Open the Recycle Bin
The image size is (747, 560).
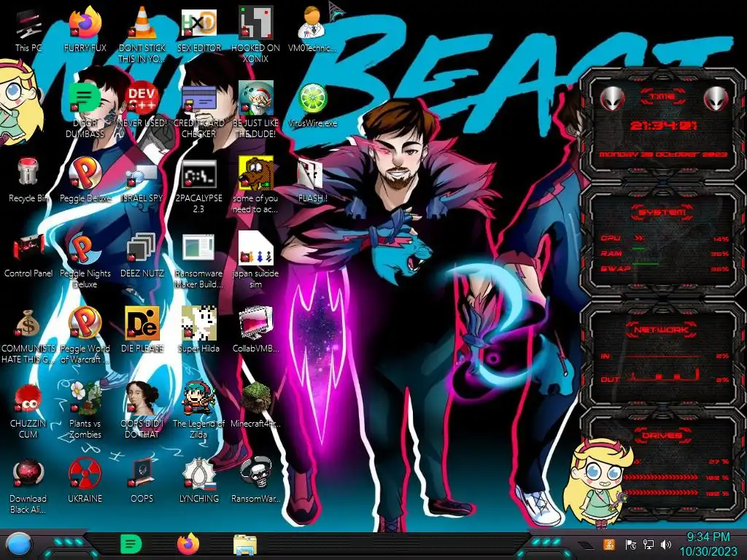click(x=28, y=180)
